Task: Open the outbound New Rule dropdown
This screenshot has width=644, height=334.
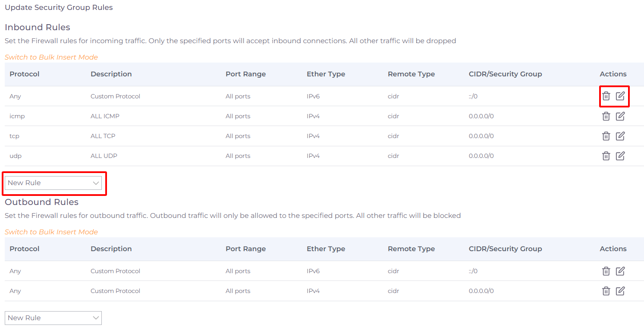Action: pos(53,318)
